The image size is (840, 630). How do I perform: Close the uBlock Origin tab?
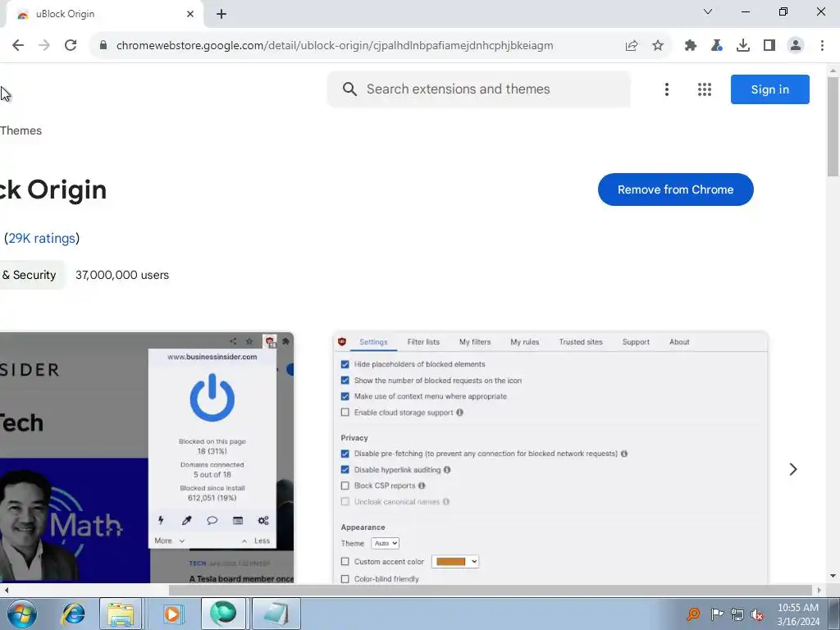190,14
